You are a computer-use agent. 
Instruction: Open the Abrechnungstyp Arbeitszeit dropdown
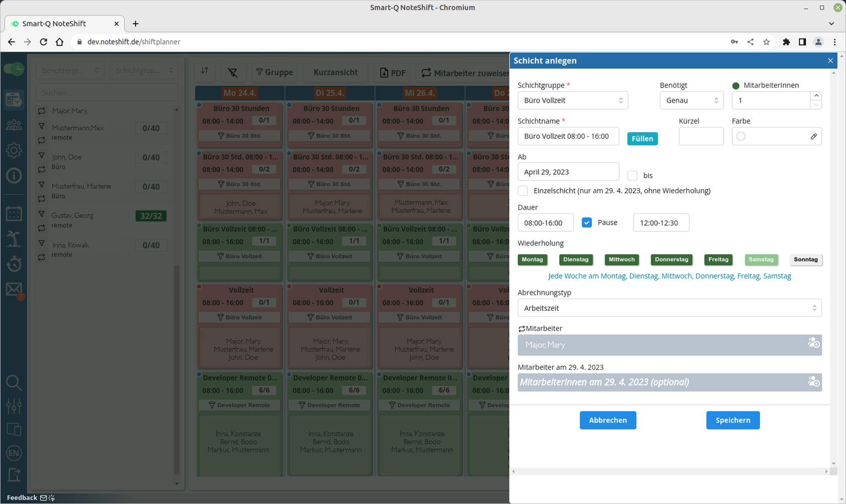[x=669, y=308]
